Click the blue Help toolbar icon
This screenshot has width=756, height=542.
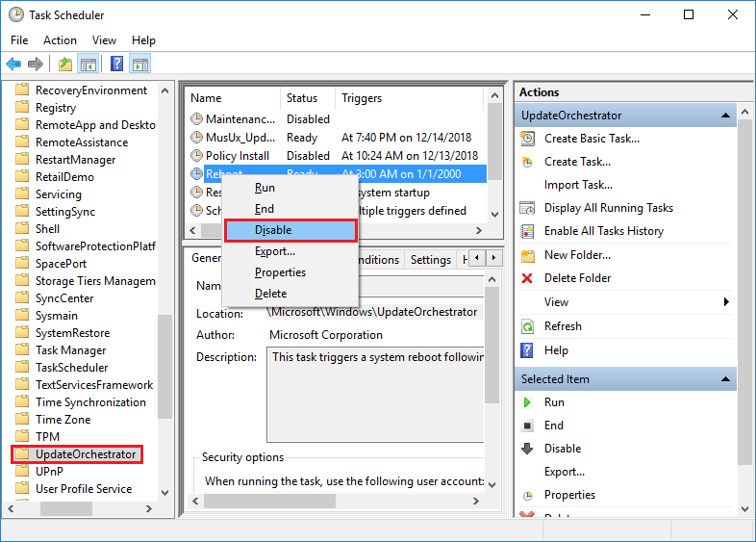pyautogui.click(x=116, y=65)
